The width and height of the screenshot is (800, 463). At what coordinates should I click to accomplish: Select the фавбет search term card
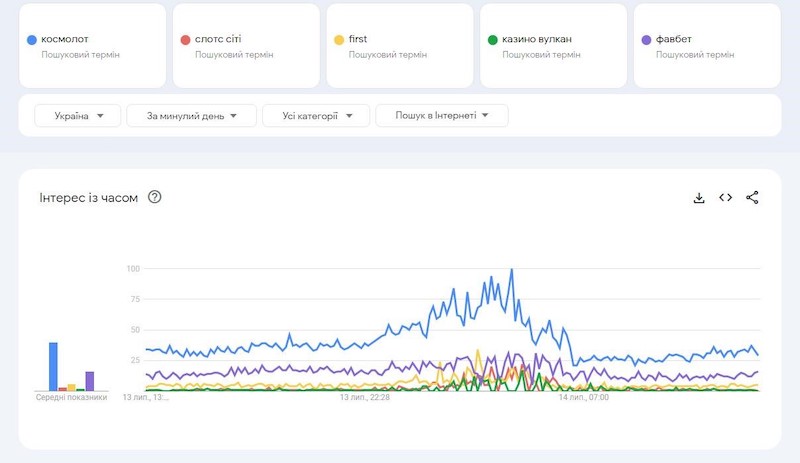pyautogui.click(x=707, y=46)
